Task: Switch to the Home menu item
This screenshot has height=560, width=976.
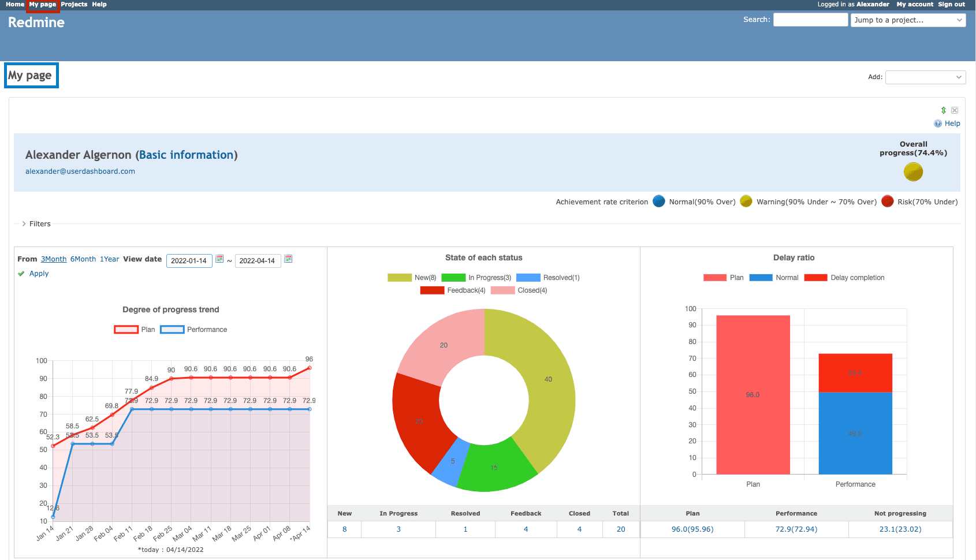Action: (15, 4)
